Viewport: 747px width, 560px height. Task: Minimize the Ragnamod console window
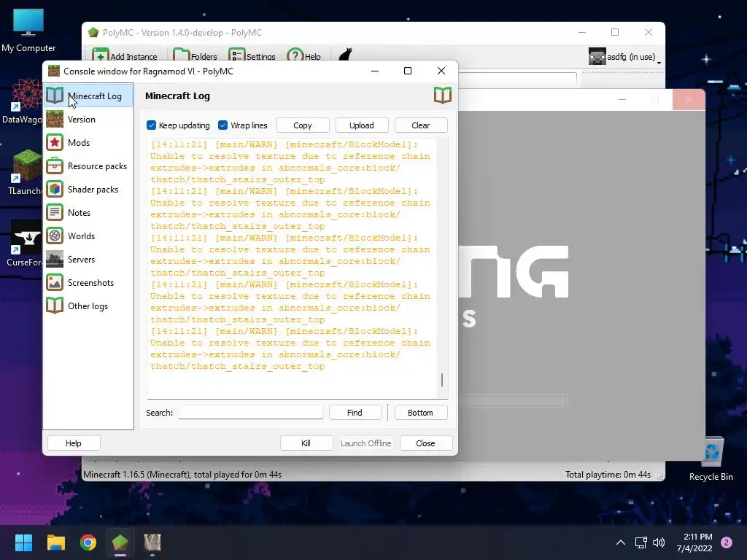(x=375, y=71)
